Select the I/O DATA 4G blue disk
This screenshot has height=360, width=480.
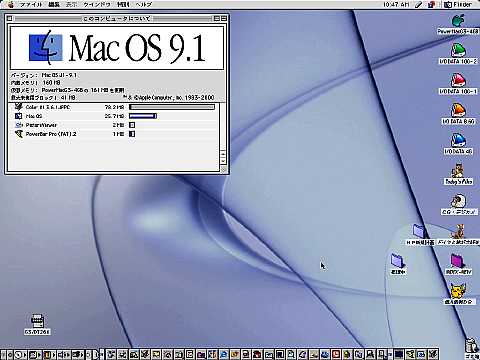(458, 140)
